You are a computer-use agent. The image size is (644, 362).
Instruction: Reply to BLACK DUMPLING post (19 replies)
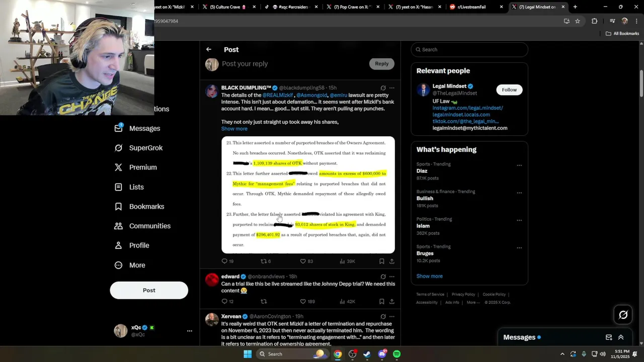click(x=228, y=261)
